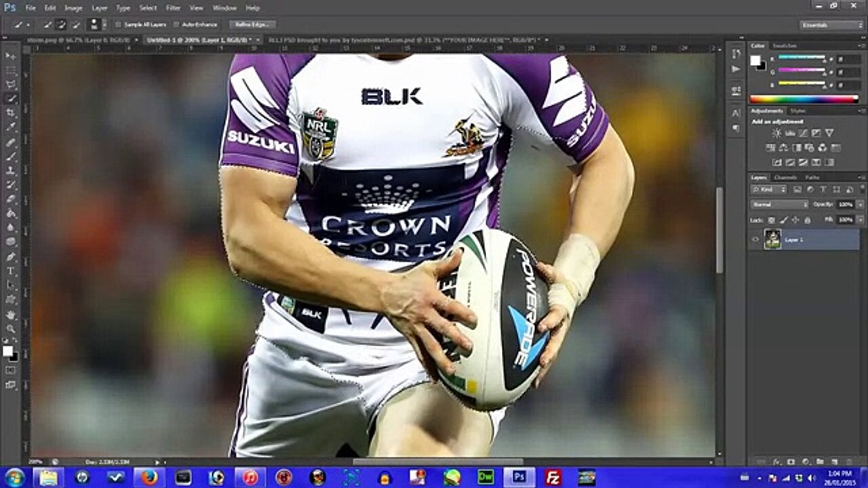Choose New Selection mode in options bar

tap(48, 24)
